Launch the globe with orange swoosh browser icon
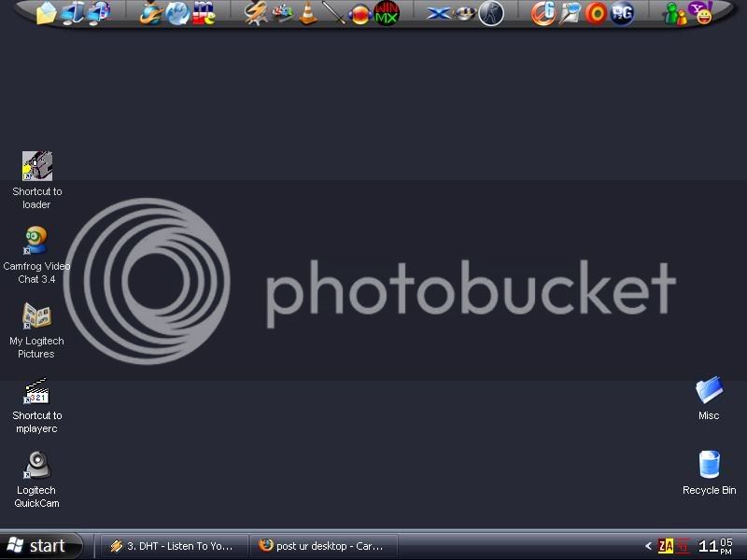The width and height of the screenshot is (747, 560). tap(151, 13)
